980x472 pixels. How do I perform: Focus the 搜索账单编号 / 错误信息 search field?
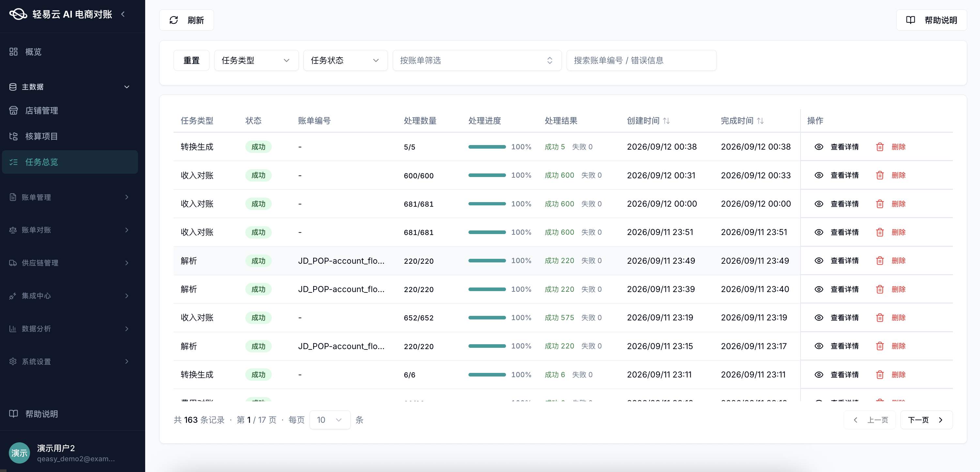(x=641, y=60)
